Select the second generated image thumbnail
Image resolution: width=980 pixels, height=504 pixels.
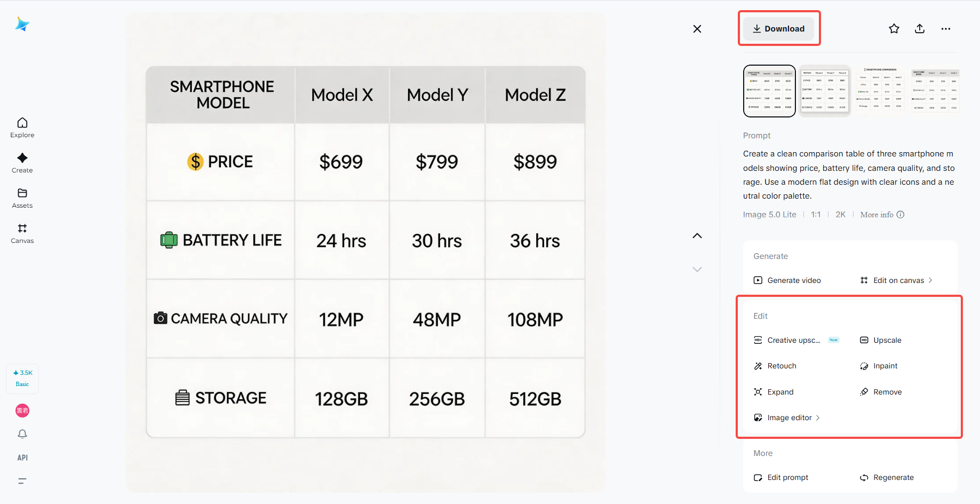(x=825, y=91)
